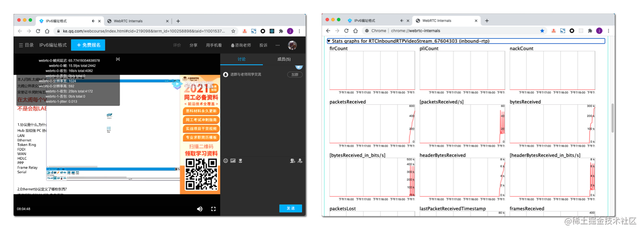Go back in the WebRTC Internals window
Viewport: 644px width, 233px height.
click(328, 31)
